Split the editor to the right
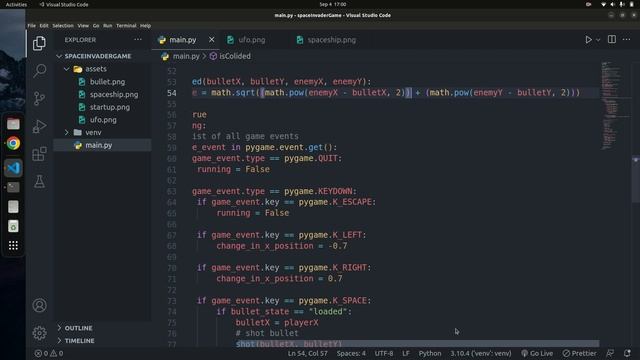The image size is (640, 360). click(611, 40)
